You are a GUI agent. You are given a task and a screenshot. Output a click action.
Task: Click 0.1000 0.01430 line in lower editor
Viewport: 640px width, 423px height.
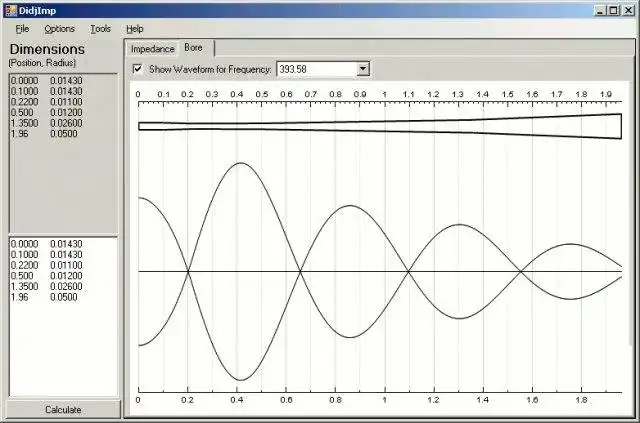coord(47,254)
